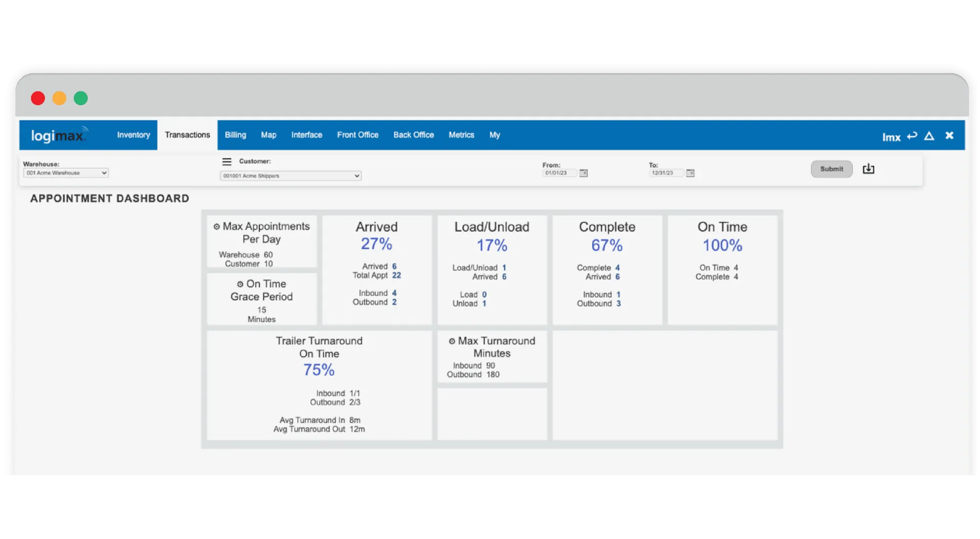Click the hamburger menu icon beside Customer
The height and width of the screenshot is (539, 980).
click(227, 162)
